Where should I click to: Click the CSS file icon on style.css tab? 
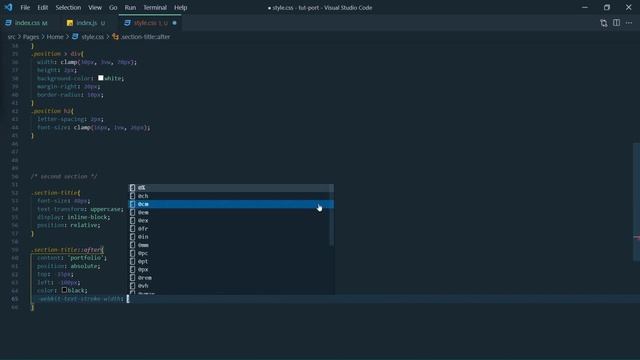(x=127, y=23)
